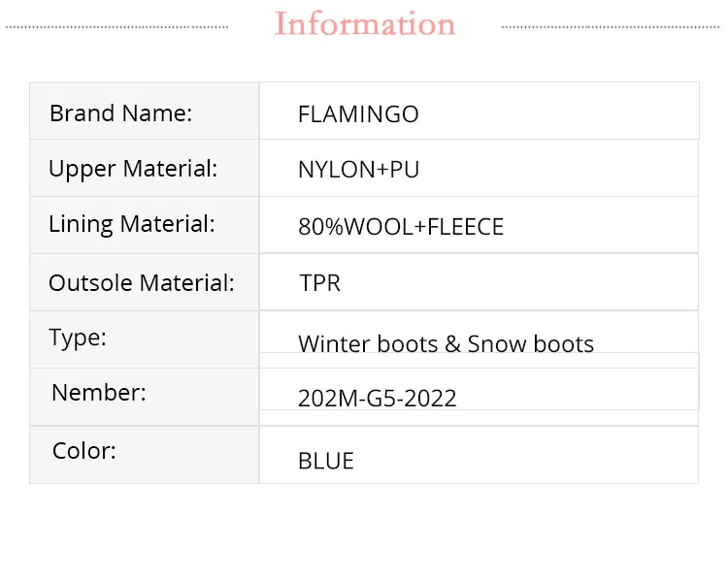Select the Brand Name label
The width and height of the screenshot is (728, 580).
[x=120, y=113]
